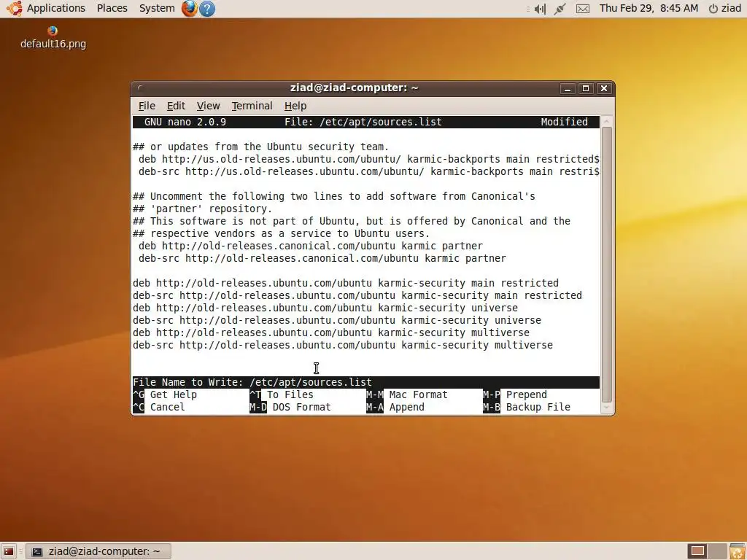Image resolution: width=747 pixels, height=560 pixels.
Task: Click the network connection indicator icon
Action: click(560, 9)
